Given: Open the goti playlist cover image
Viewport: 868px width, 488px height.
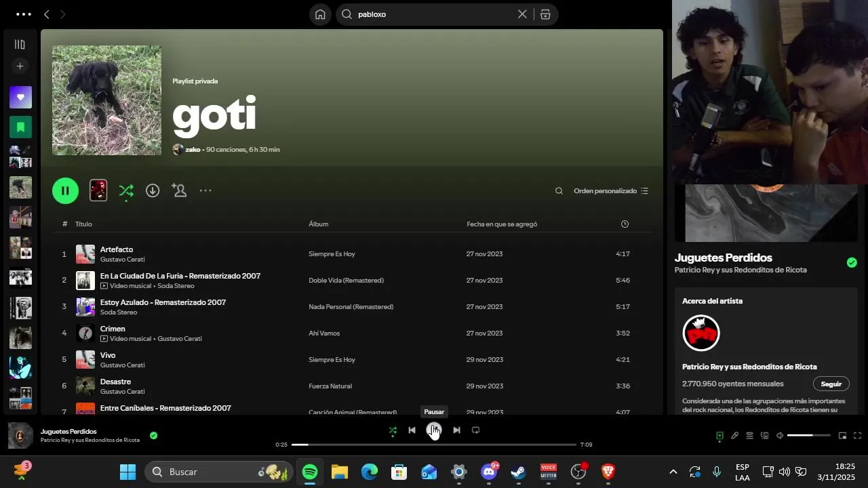Looking at the screenshot, I should point(106,100).
